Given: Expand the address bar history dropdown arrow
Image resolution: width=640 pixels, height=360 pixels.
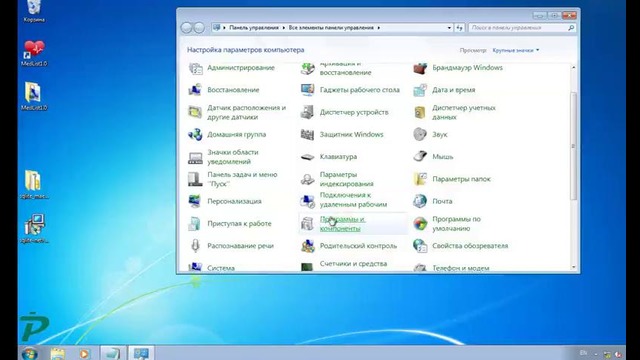Looking at the screenshot, I should [449, 28].
